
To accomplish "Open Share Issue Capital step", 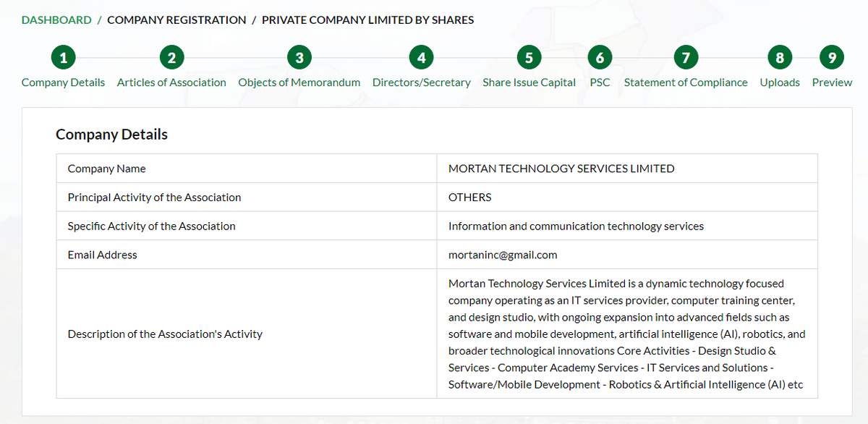I will click(x=529, y=82).
